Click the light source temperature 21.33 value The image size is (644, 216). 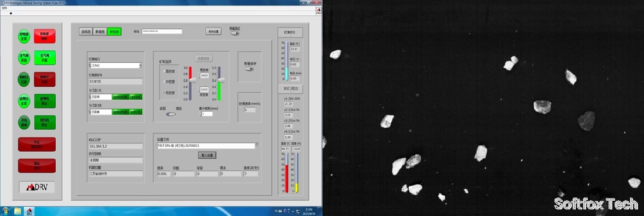pyautogui.click(x=295, y=49)
